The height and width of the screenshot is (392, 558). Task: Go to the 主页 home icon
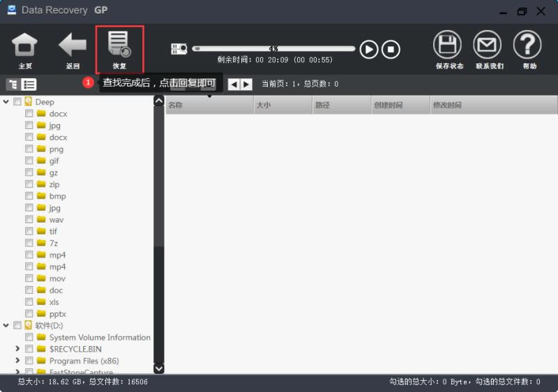(24, 45)
